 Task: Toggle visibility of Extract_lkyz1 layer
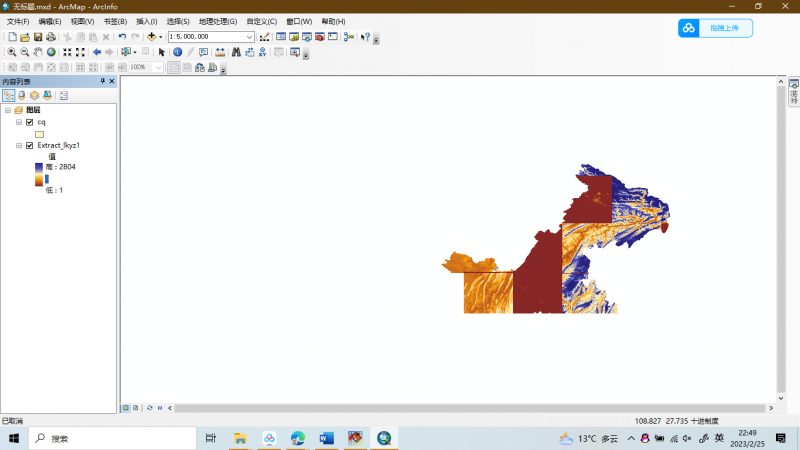click(30, 145)
